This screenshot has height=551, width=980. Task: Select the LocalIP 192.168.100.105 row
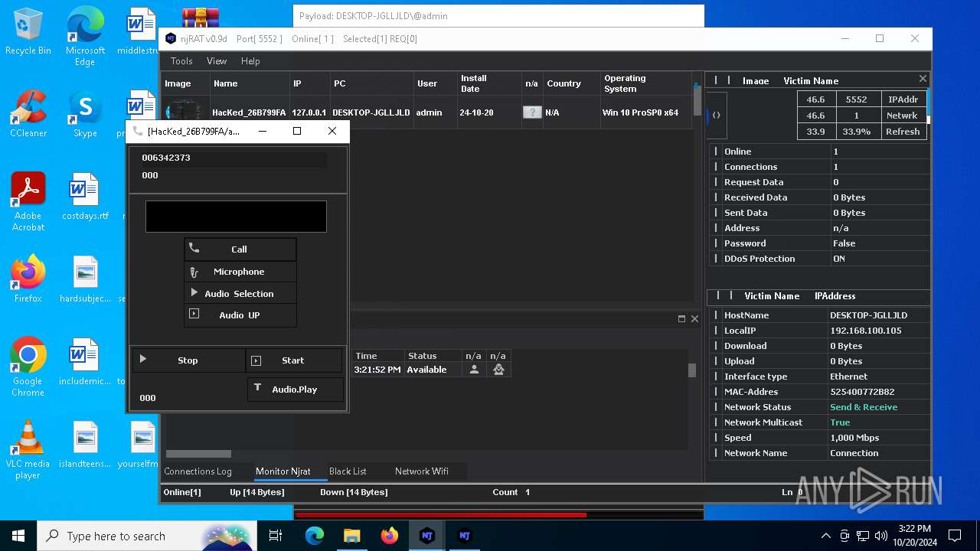click(819, 331)
